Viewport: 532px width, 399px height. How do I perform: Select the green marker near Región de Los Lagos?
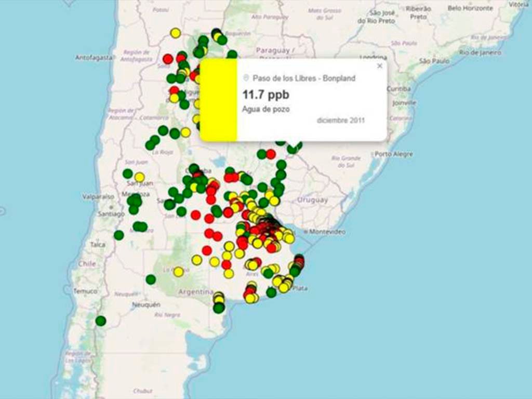click(x=101, y=321)
